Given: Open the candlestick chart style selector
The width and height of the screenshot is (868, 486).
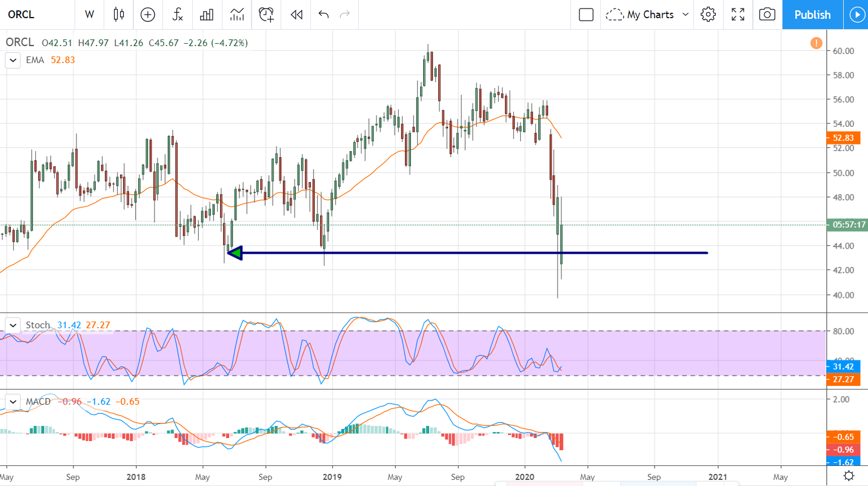Looking at the screenshot, I should [119, 15].
